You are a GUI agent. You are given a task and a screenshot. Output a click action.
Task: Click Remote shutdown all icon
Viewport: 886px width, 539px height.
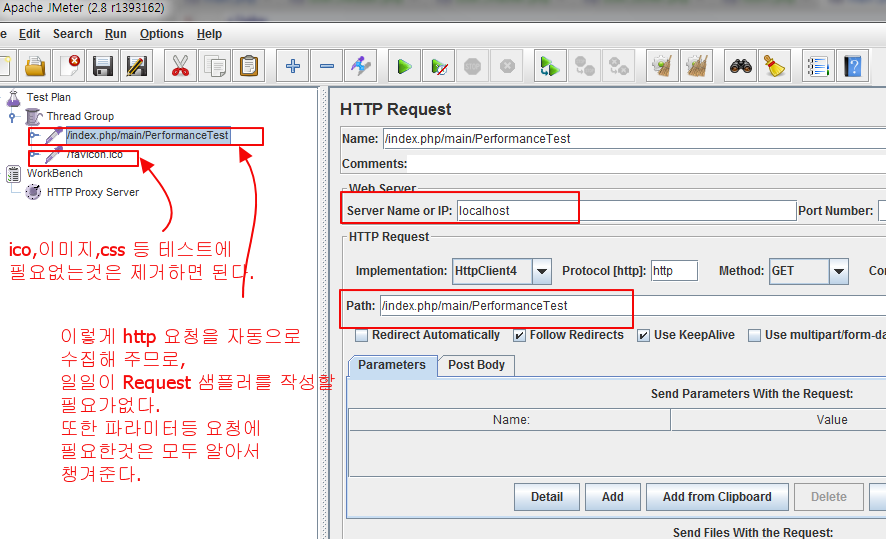click(x=619, y=67)
